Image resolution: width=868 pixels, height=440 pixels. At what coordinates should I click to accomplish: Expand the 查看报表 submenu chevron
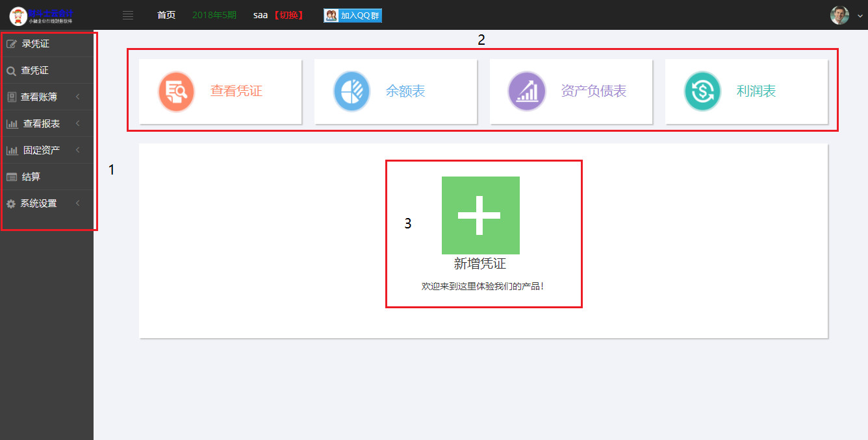point(78,124)
